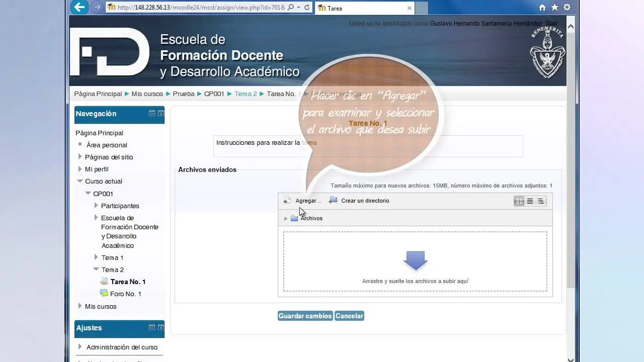Collapse Tema 2 node
The image size is (644, 362).
pyautogui.click(x=96, y=269)
